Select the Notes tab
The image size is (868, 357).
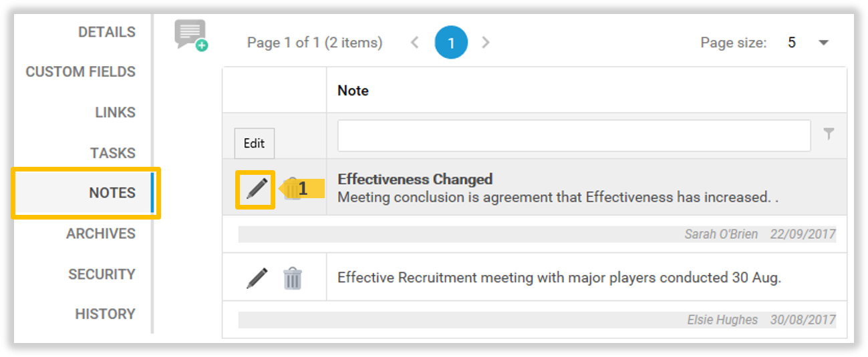[112, 193]
